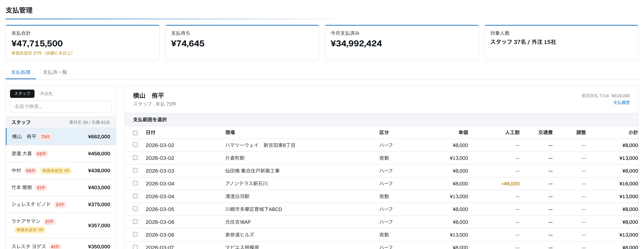Click the 未払合計 summary card
This screenshot has height=249, width=644.
pyautogui.click(x=83, y=43)
